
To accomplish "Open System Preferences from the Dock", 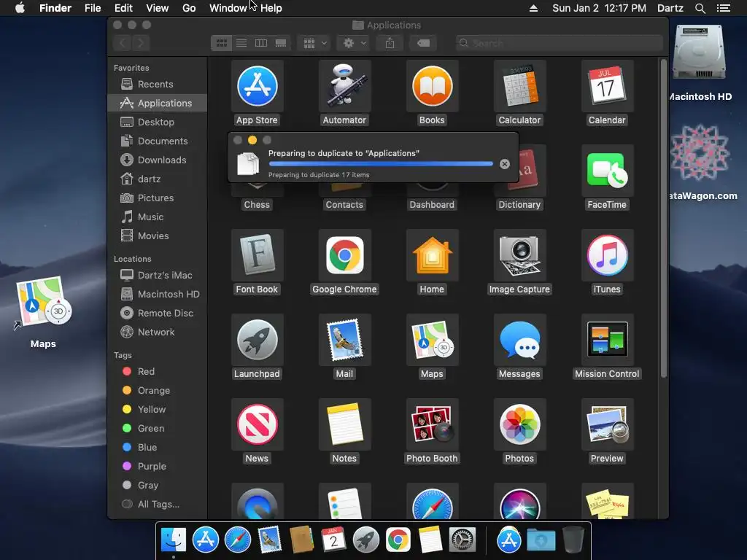I will [462, 540].
